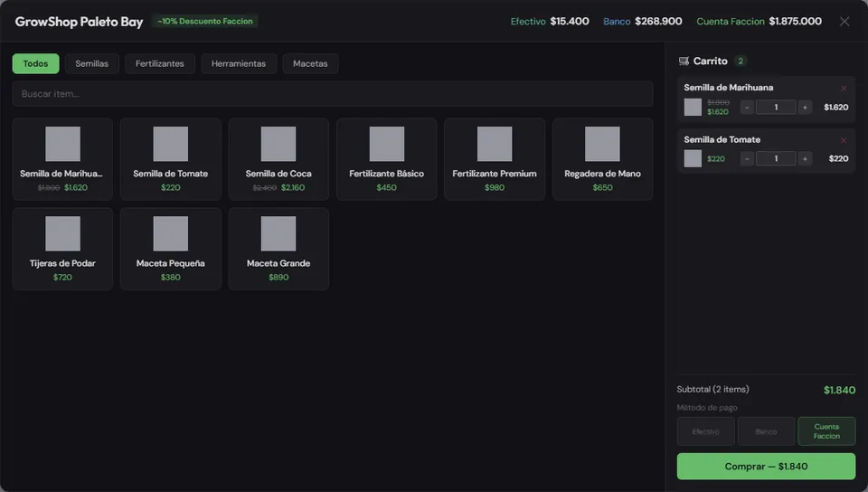868x492 pixels.
Task: Focus the Buscar item search field
Action: (333, 93)
